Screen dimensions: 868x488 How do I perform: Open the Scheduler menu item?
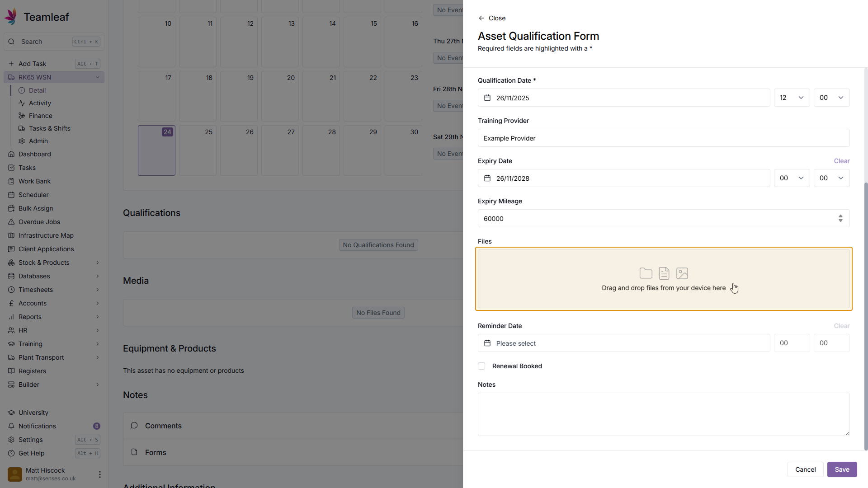pyautogui.click(x=33, y=195)
